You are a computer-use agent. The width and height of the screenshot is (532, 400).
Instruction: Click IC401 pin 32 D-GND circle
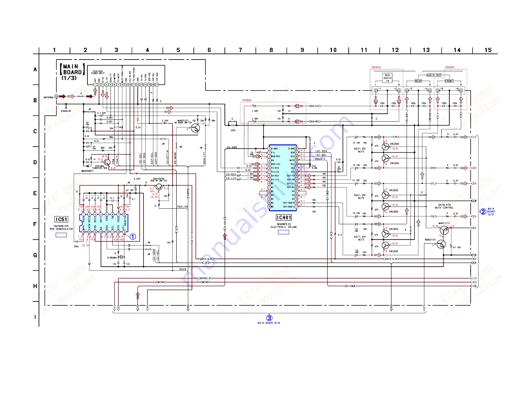pos(297,149)
